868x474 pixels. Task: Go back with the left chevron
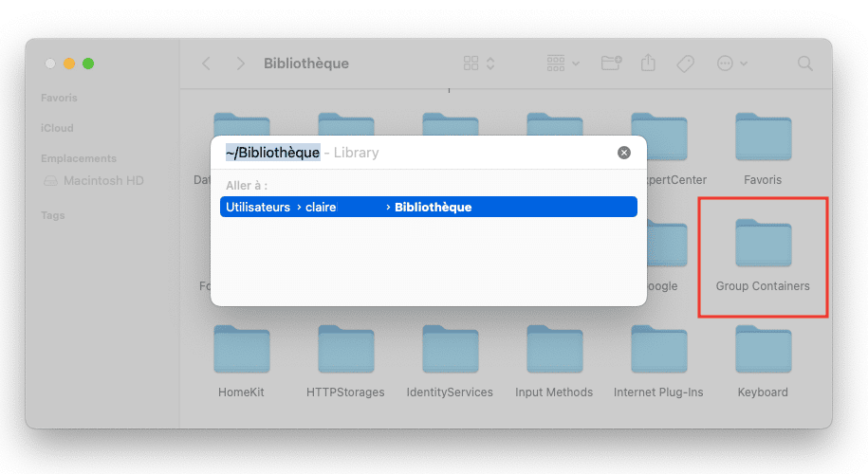206,64
